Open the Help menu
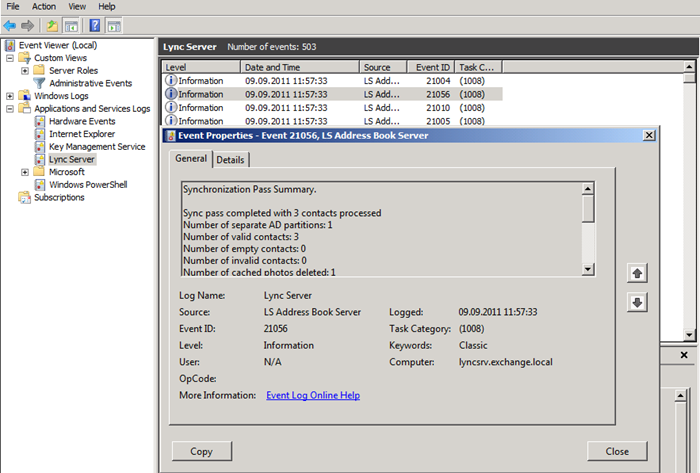 click(x=107, y=6)
